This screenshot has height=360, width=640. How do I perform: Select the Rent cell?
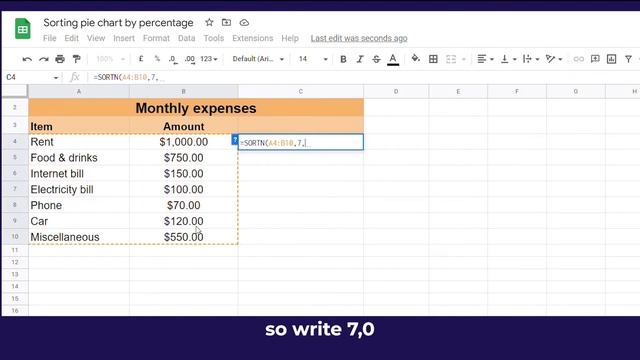(79, 142)
